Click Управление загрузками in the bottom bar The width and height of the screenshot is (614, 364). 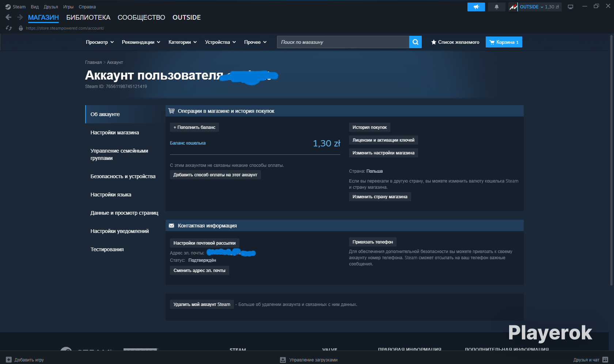point(313,360)
